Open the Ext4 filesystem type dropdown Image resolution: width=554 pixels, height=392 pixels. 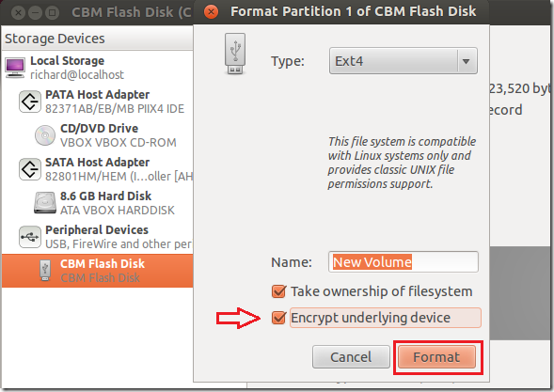click(404, 61)
